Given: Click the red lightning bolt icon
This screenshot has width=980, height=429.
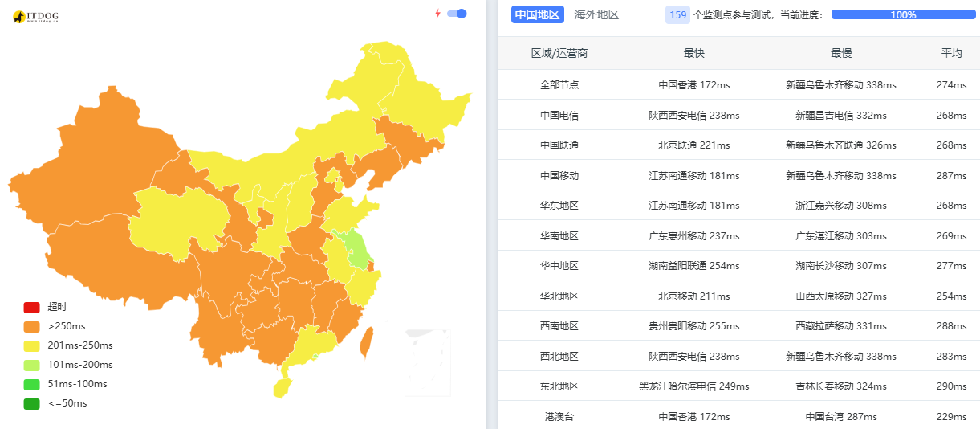Looking at the screenshot, I should click(x=437, y=14).
